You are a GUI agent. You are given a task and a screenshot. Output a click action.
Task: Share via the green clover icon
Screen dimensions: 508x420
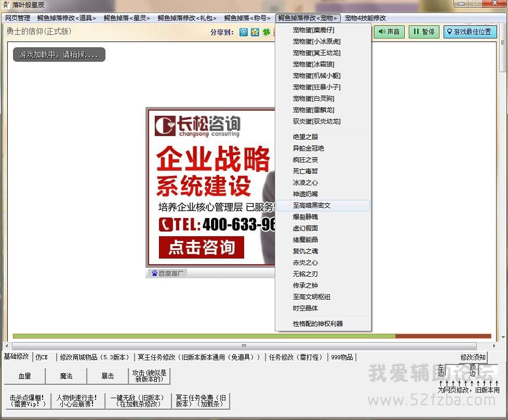tap(266, 32)
